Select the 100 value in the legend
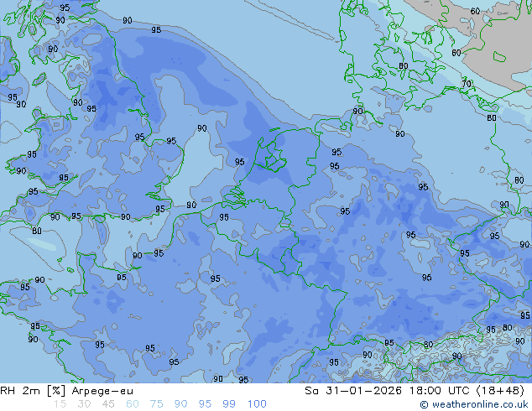Screen dimensions: 532x411 point(257,404)
